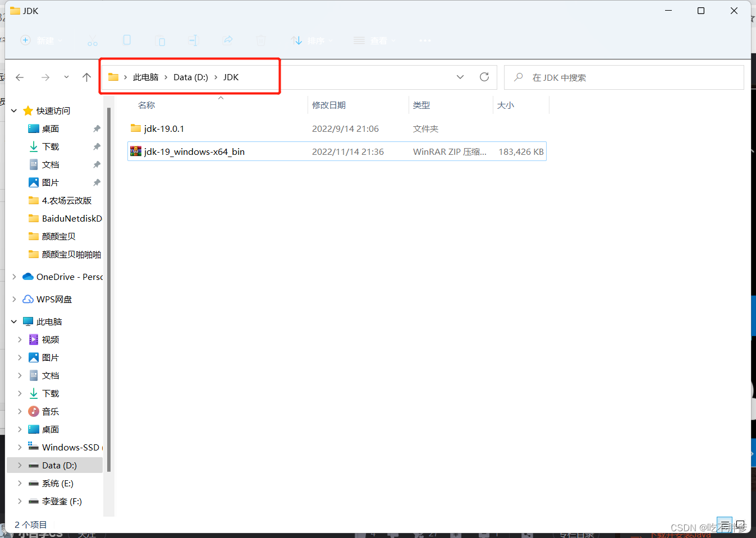Click the Share toolbar icon

pyautogui.click(x=227, y=40)
